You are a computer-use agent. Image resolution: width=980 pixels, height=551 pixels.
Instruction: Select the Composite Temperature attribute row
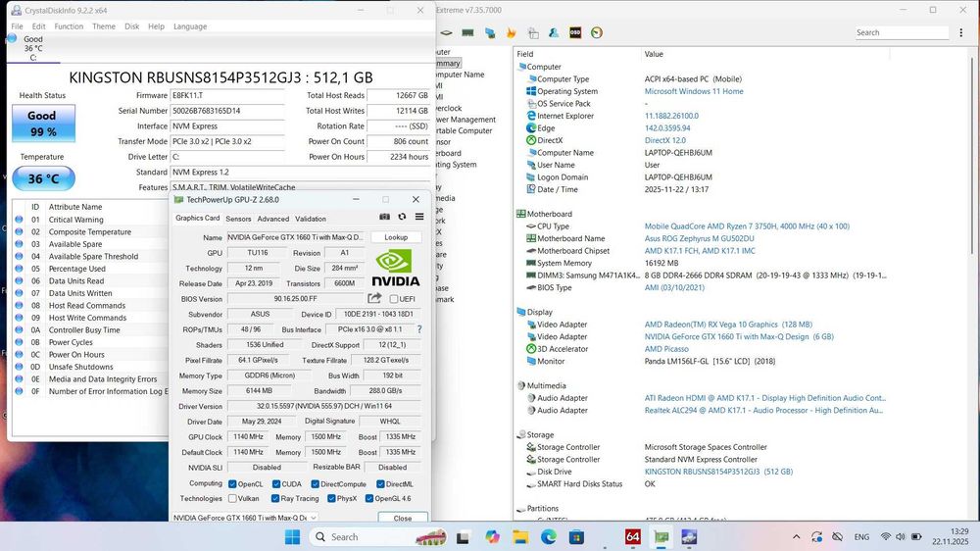coord(90,231)
